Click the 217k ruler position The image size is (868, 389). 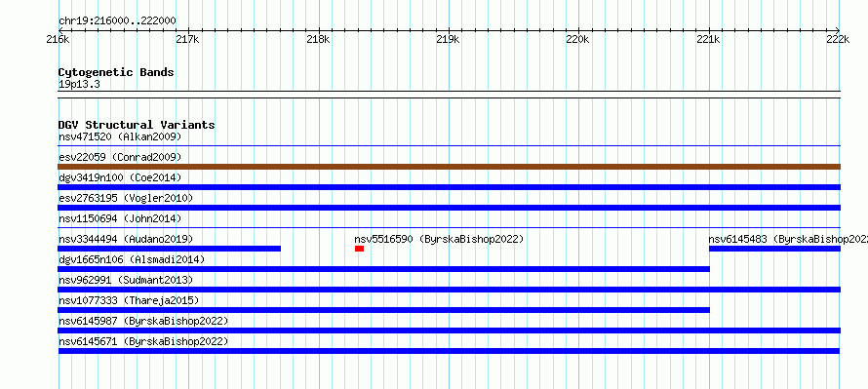tap(188, 39)
